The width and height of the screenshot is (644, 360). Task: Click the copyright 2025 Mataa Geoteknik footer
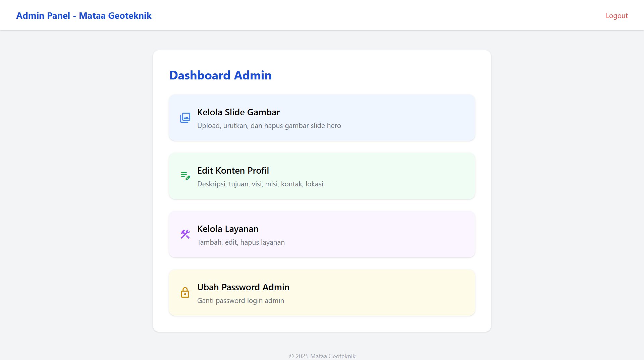[322, 356]
